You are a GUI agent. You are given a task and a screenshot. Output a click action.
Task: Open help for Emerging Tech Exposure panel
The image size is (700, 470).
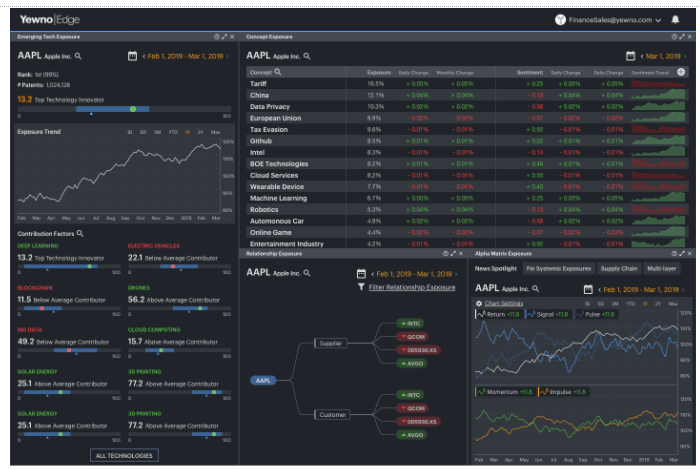coord(217,37)
